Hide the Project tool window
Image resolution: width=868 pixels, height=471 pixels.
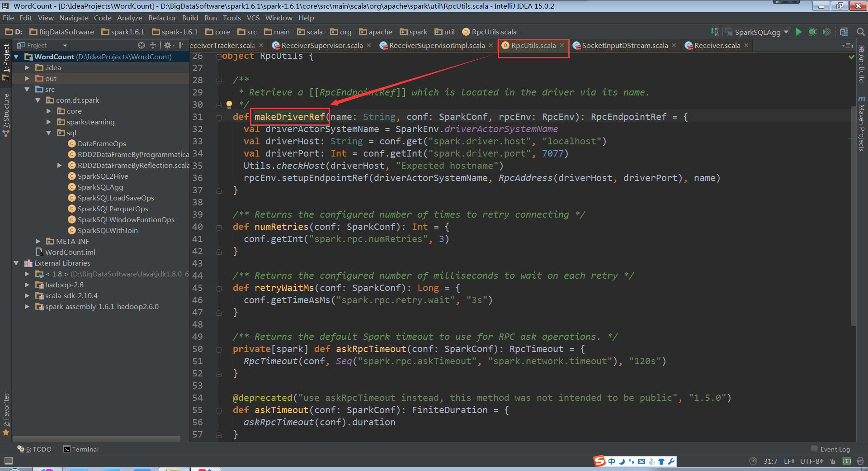pos(182,45)
